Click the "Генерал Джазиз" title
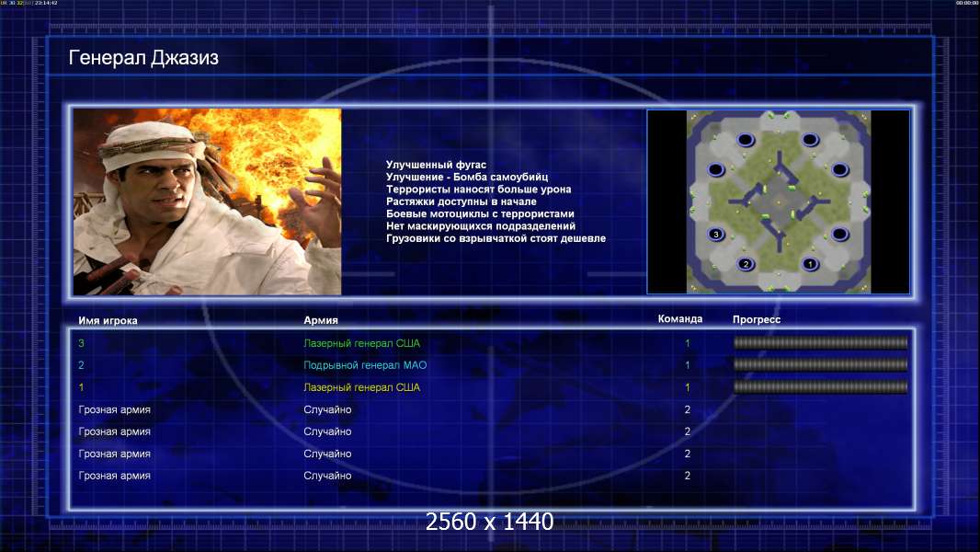980x552 pixels. (x=143, y=58)
